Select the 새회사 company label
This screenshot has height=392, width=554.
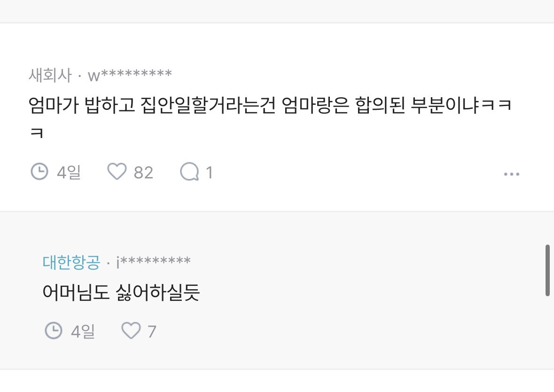50,75
